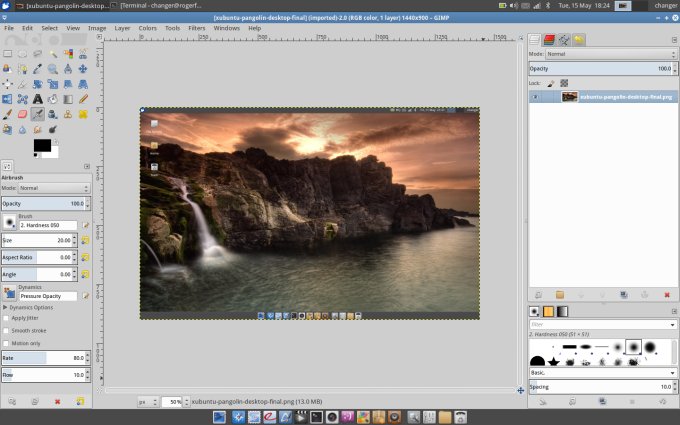
Task: Enable the Smooth stroke checkbox
Action: [6, 330]
